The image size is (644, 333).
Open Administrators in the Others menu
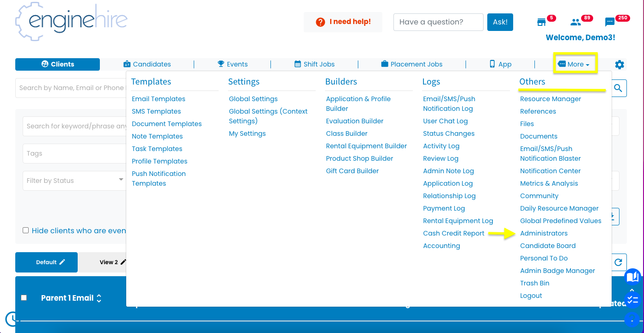point(544,233)
